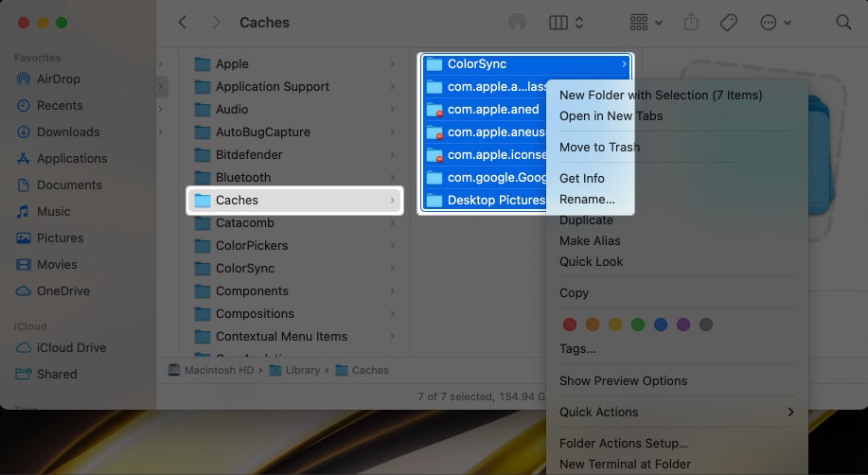Screen dimensions: 868x475
Task: Choose Open in New Tabs
Action: pyautogui.click(x=611, y=115)
